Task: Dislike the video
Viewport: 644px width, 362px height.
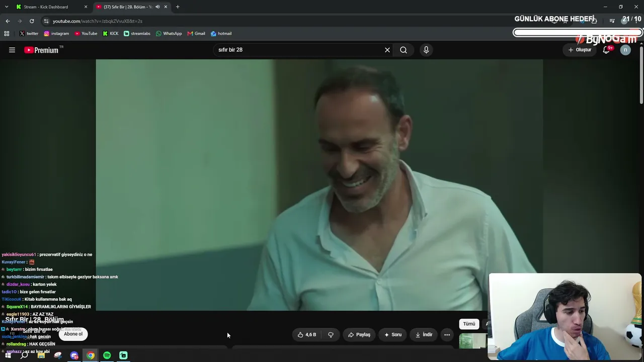Action: 331,334
